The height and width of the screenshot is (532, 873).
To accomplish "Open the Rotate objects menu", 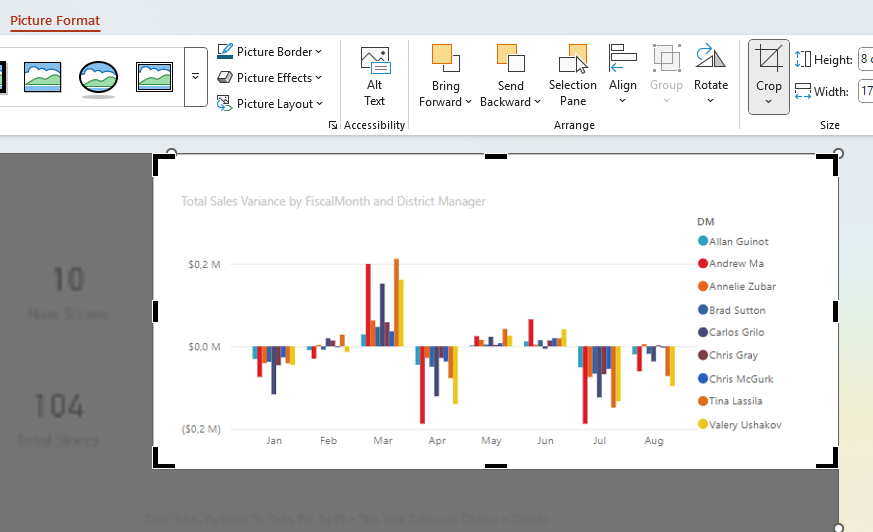I will click(x=711, y=75).
